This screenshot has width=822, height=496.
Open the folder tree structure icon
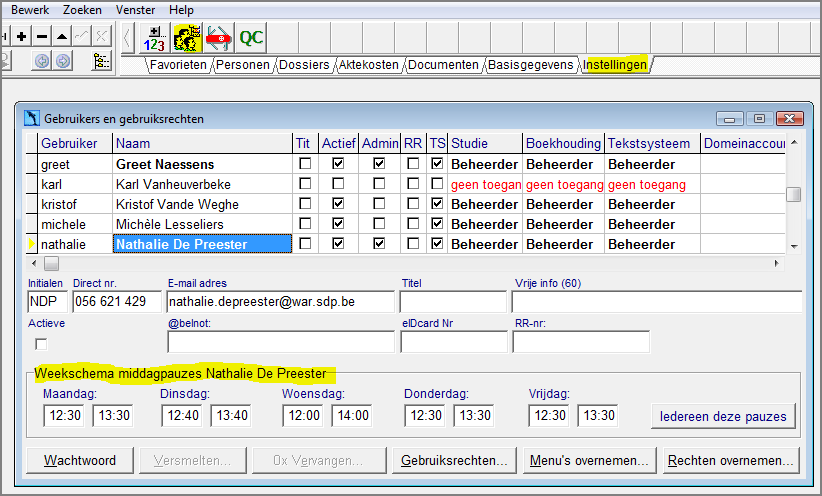pyautogui.click(x=101, y=61)
